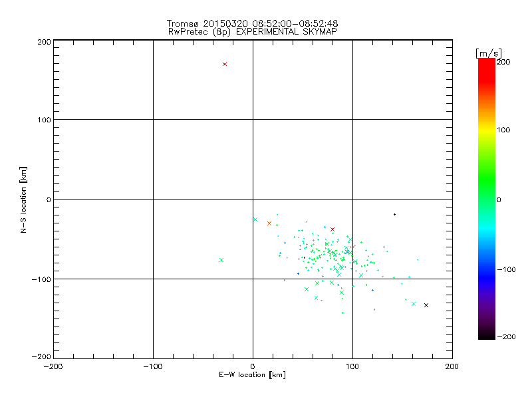Image resolution: width=532 pixels, height=399 pixels.
Task: Select the red X marker in the meteor cluster
Action: coord(332,229)
